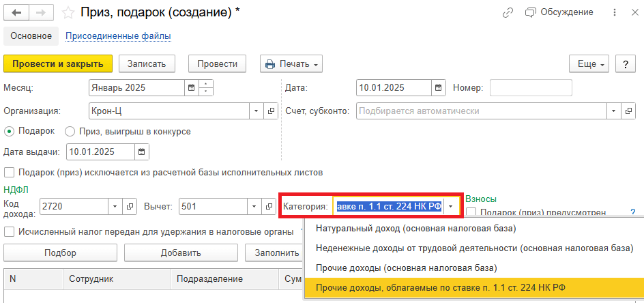Image resolution: width=644 pixels, height=303 pixels.
Task: Select the Приз, выигрыш в конкурсе option
Action: 70,131
